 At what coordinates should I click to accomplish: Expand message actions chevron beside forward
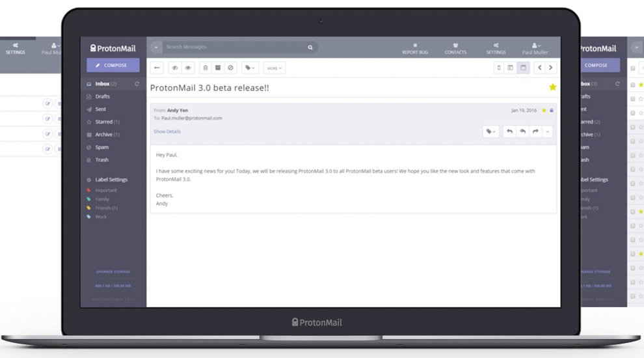(548, 131)
